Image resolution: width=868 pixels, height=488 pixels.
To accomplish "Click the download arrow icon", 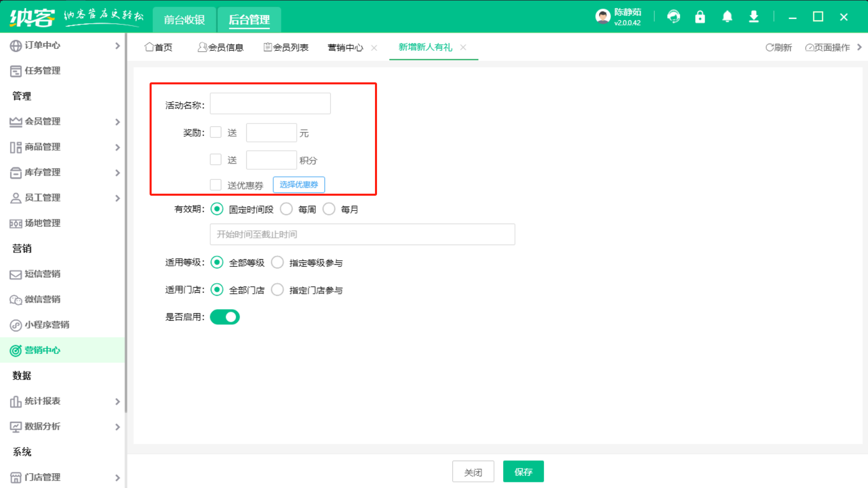I will 754,17.
